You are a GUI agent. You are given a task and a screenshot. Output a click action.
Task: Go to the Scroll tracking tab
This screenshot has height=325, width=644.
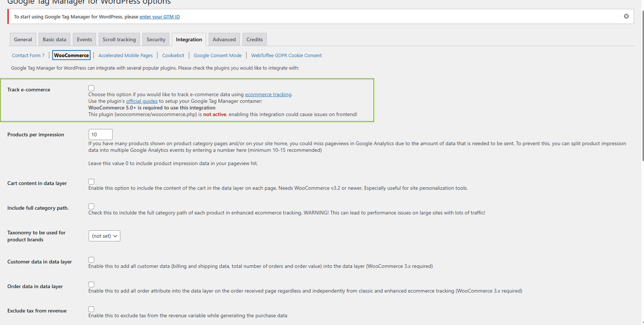tap(119, 39)
